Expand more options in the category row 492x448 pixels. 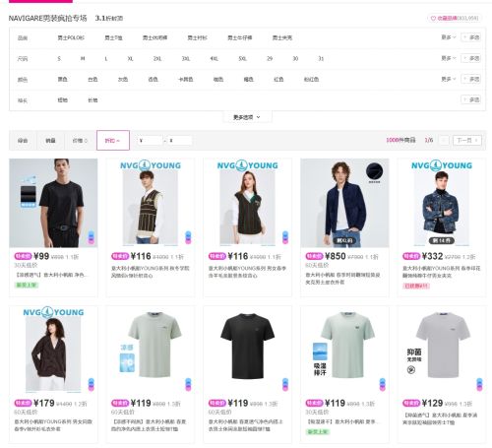tap(449, 37)
